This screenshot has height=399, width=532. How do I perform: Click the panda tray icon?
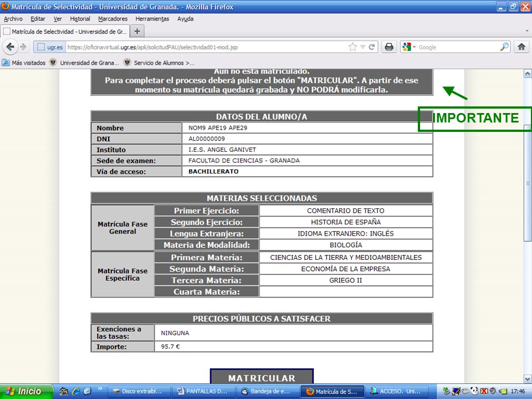click(x=475, y=391)
